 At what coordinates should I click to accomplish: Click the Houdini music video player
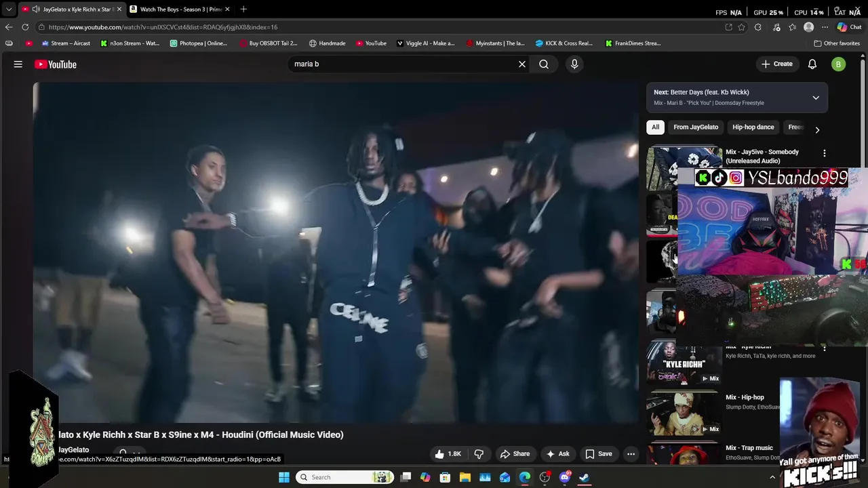point(336,253)
